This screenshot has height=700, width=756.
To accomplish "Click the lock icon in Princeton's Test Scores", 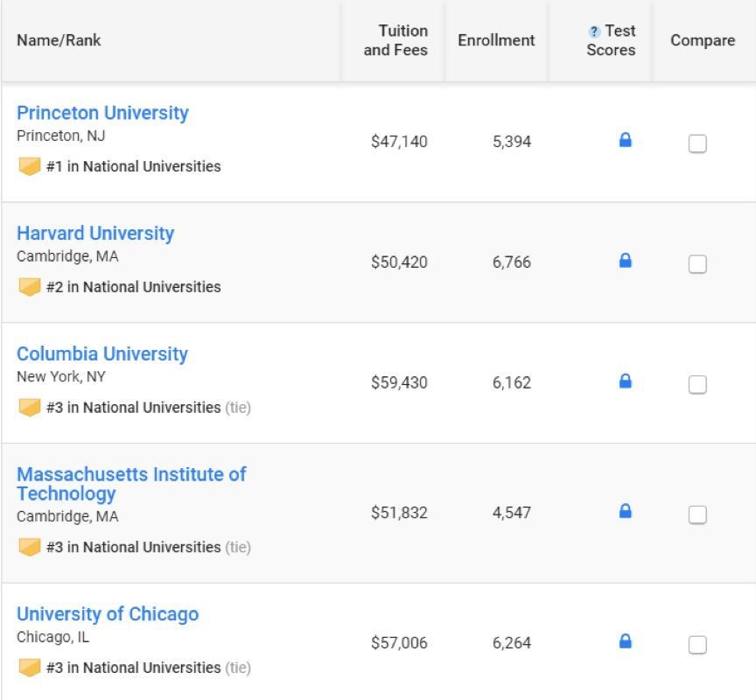I will 625,140.
